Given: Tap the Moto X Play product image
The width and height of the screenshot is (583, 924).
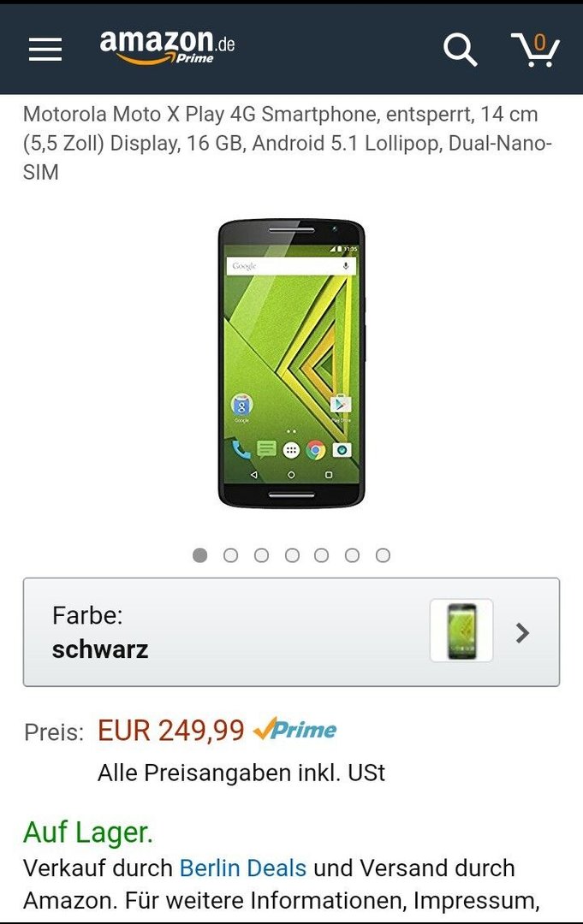Looking at the screenshot, I should click(x=292, y=364).
